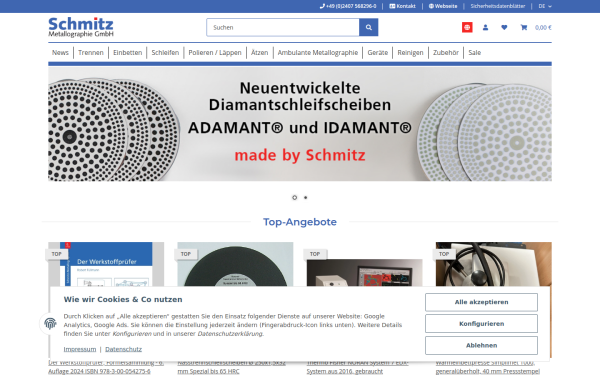Open Der Werkstoffprüfer Formelsammlung product link
This screenshot has height=375, width=600.
coord(106,367)
